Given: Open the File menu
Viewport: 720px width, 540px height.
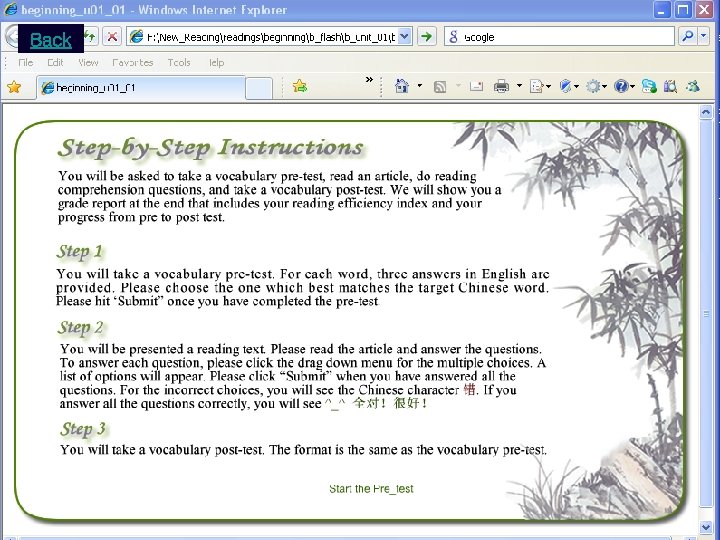Looking at the screenshot, I should point(26,62).
